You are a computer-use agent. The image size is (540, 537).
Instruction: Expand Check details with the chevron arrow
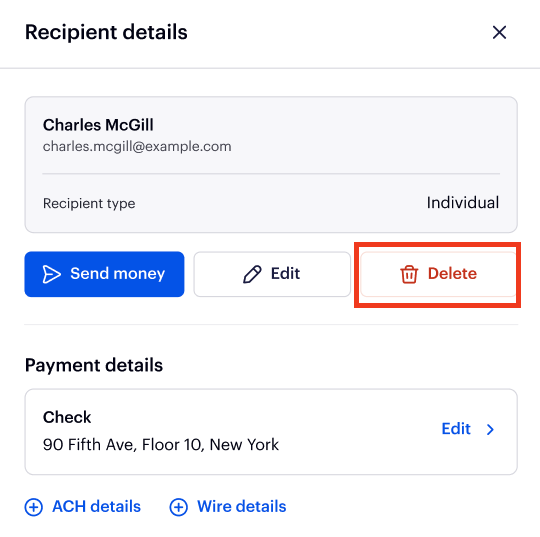pos(490,429)
